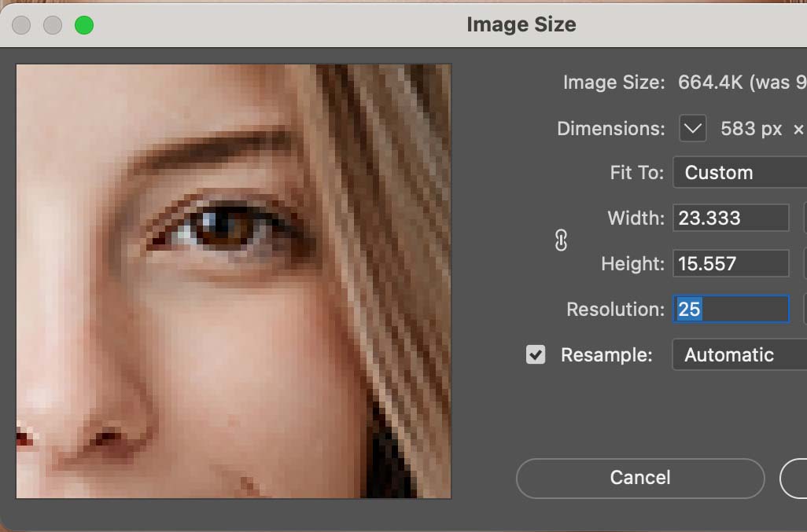Click the grayed-out minimize window button
The width and height of the screenshot is (807, 532).
coord(53,25)
